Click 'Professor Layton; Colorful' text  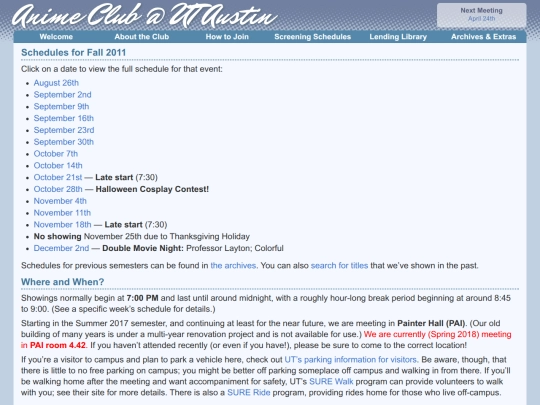(x=235, y=248)
